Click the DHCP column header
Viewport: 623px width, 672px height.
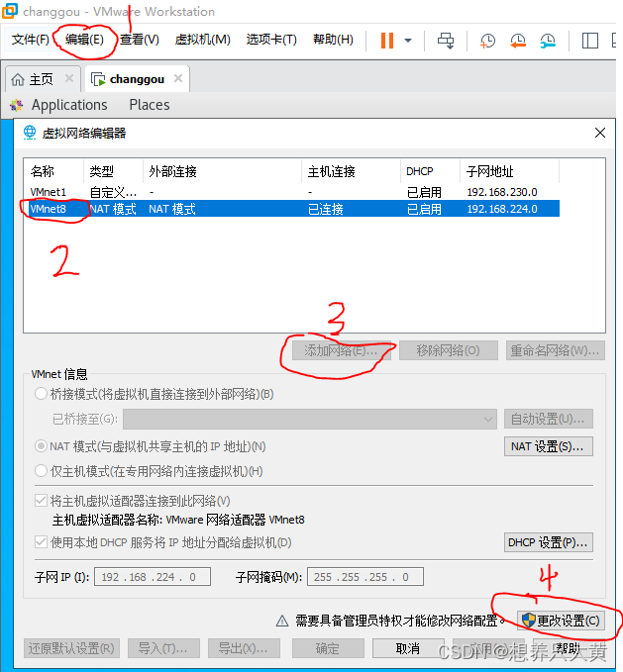(x=430, y=172)
